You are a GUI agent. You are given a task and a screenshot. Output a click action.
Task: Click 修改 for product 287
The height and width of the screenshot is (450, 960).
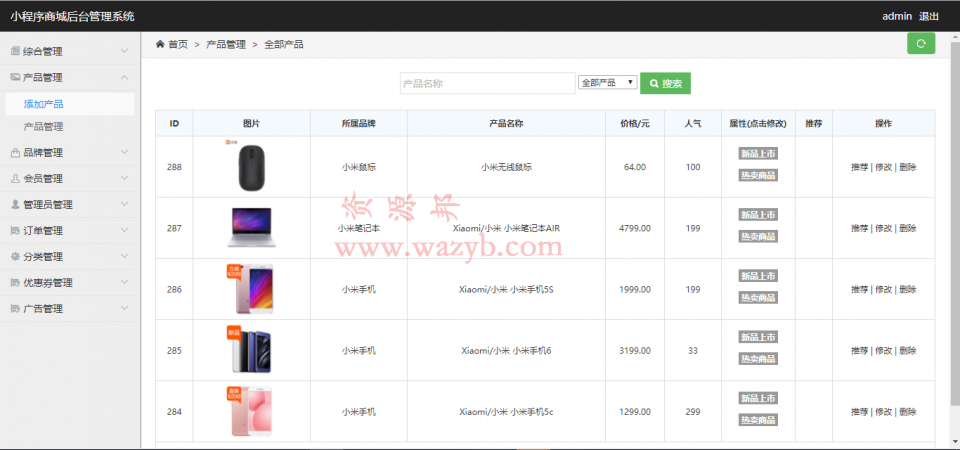(883, 228)
